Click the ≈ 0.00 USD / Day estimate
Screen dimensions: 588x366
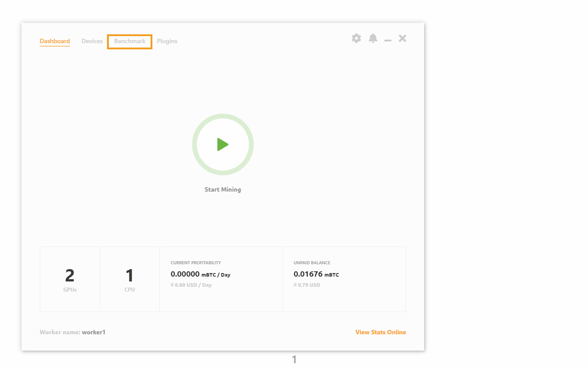point(191,285)
